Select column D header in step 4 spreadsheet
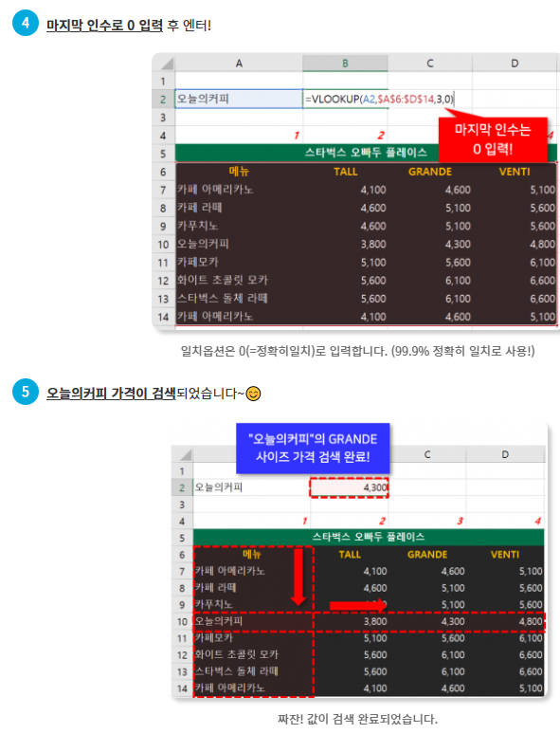The image size is (560, 734). pyautogui.click(x=515, y=64)
